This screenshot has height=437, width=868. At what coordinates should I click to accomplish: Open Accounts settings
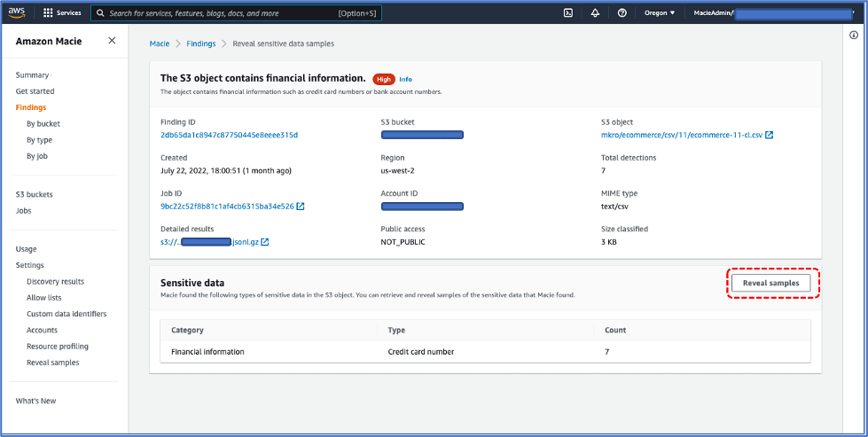point(42,331)
